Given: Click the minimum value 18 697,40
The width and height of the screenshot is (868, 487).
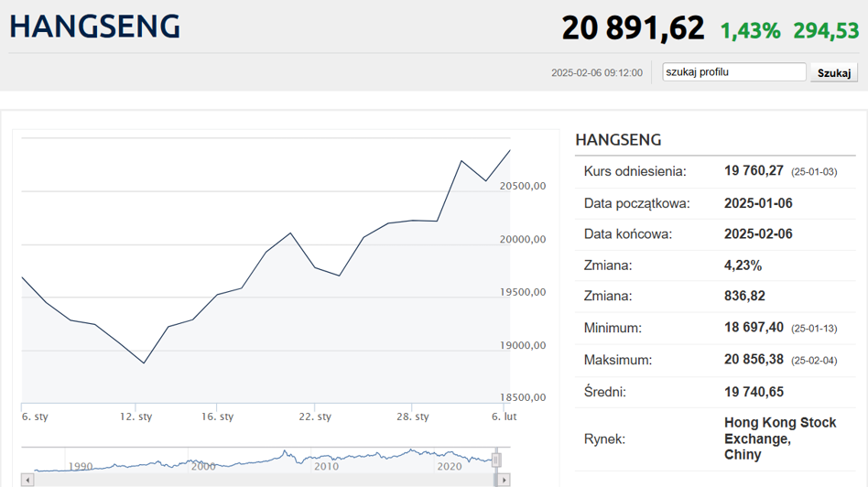Looking at the screenshot, I should coord(754,327).
